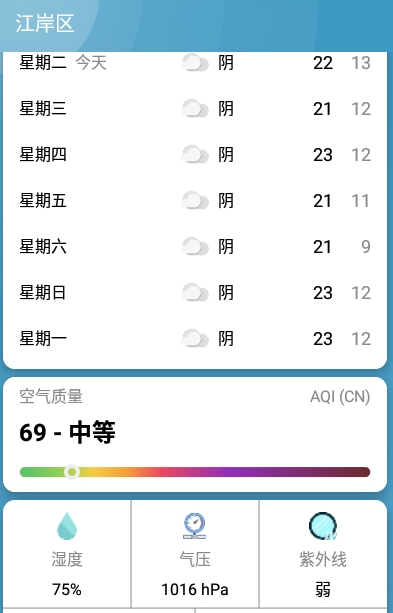Tap the 紫外线 弱 value

[323, 590]
